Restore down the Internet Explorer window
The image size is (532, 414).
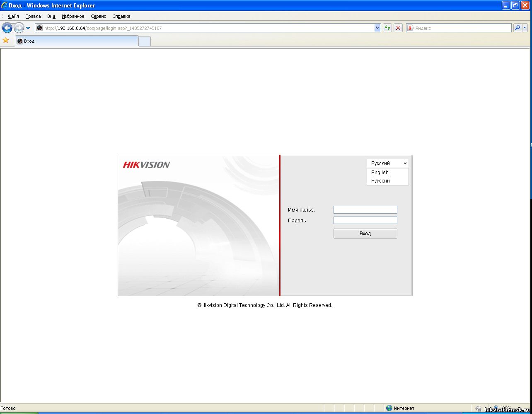click(x=515, y=5)
